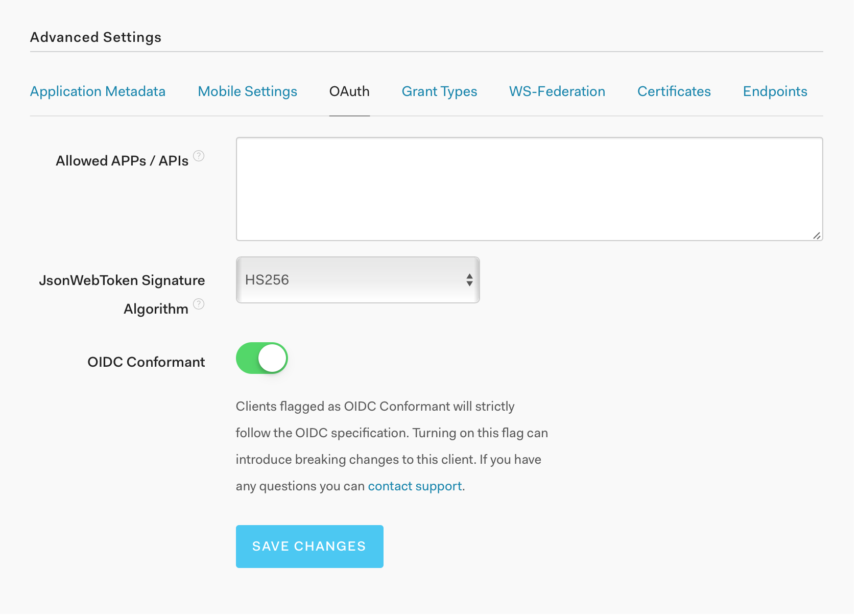Disable the OIDC Conformant toggle
This screenshot has height=616, width=859.
click(x=261, y=358)
